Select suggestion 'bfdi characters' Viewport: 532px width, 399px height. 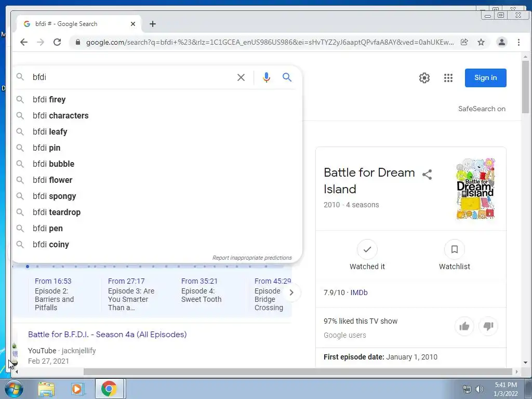click(x=157, y=116)
